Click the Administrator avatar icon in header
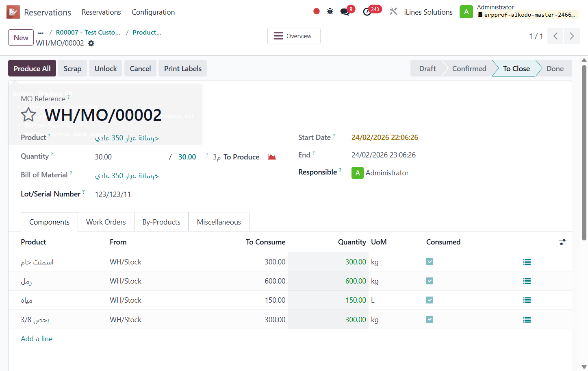588x371 pixels. coord(466,12)
